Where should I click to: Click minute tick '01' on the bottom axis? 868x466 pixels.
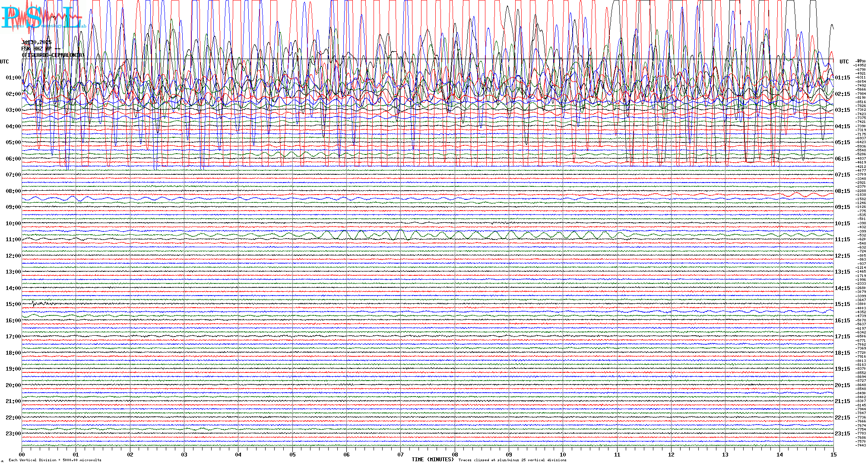tap(76, 454)
